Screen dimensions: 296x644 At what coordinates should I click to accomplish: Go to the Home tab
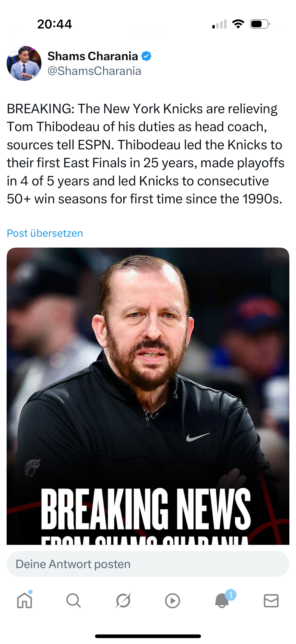(25, 601)
